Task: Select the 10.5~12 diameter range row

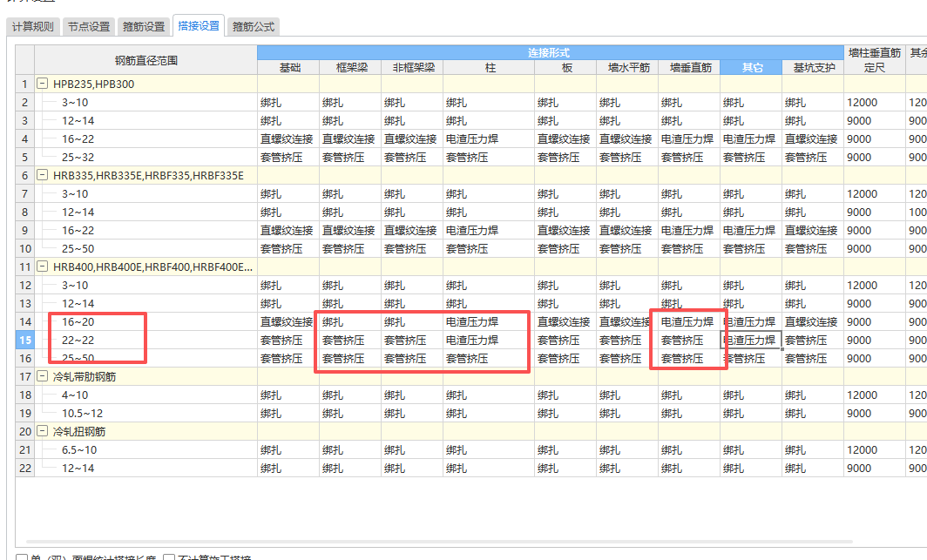Action: 82,414
